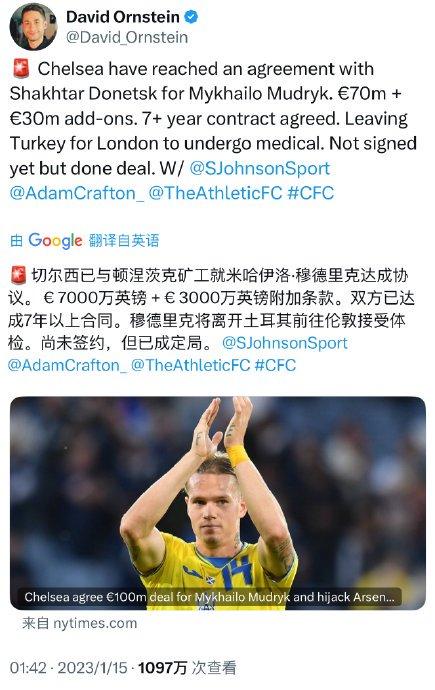Viewport: 435px width, 690px height.
Task: Click the blue verified badge
Action: (x=191, y=17)
